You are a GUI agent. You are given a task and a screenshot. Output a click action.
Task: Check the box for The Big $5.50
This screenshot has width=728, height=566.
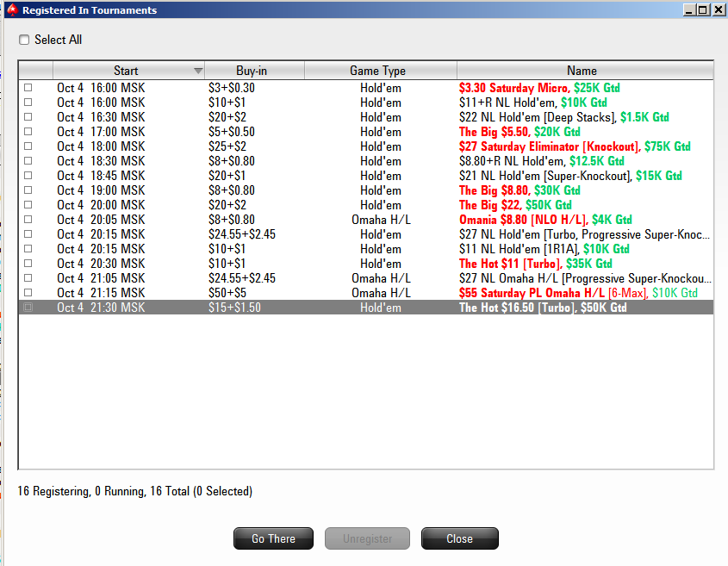[x=28, y=132]
